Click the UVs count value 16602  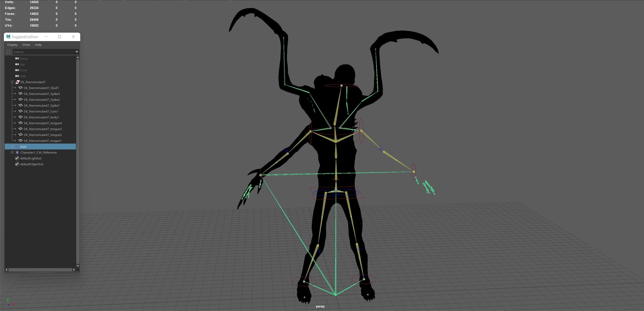(34, 25)
